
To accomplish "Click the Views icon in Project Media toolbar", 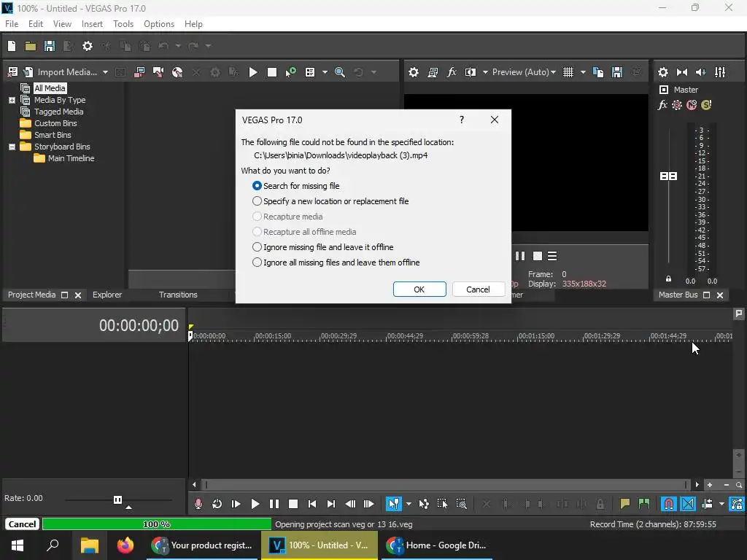I will (309, 72).
